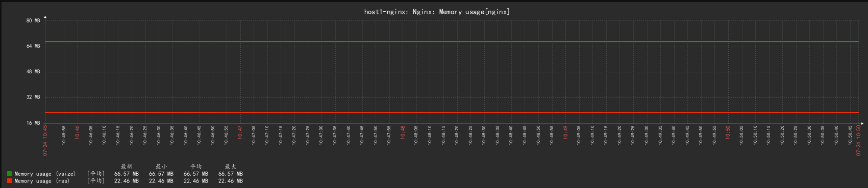Click the 10:48:55 time axis label

point(552,135)
